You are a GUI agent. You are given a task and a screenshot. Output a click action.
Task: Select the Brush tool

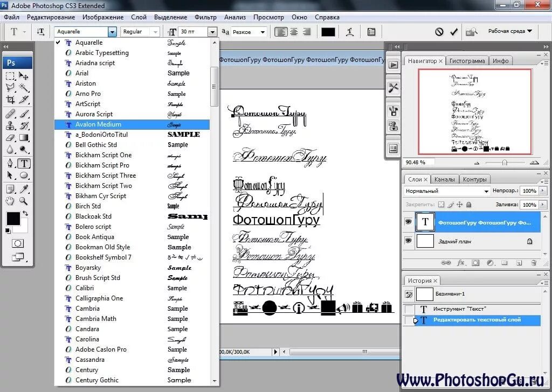pyautogui.click(x=24, y=114)
